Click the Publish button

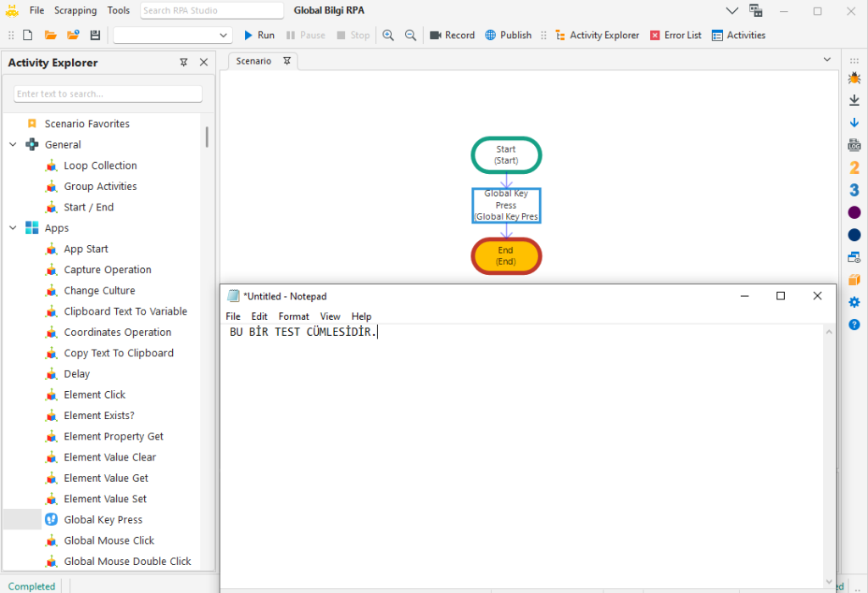click(509, 36)
